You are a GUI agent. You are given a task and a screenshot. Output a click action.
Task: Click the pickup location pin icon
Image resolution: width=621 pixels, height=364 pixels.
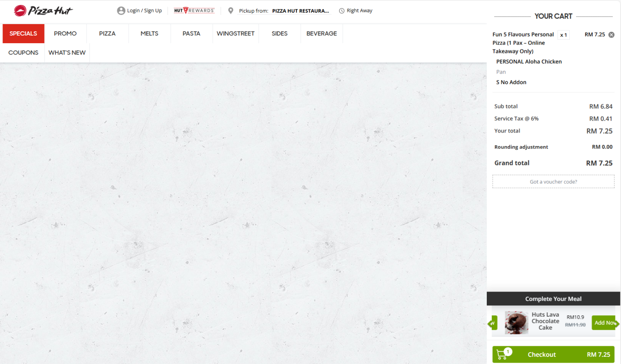click(x=231, y=11)
